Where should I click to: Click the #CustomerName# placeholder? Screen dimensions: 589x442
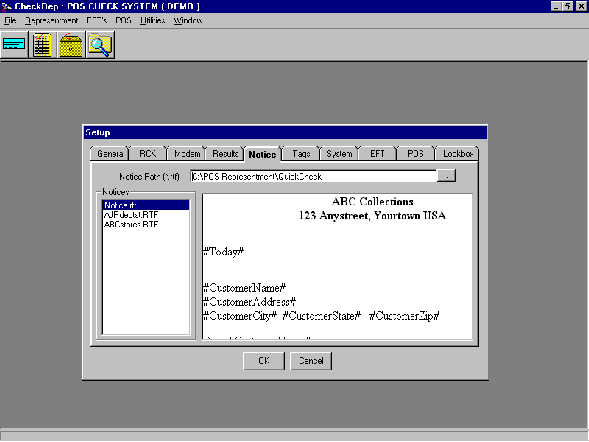tap(245, 288)
